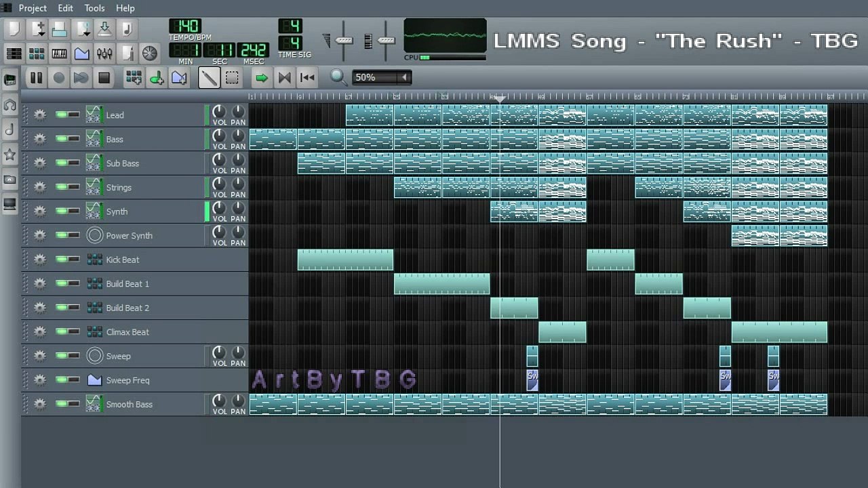
Task: Open the Piano Roll editor
Action: point(60,54)
